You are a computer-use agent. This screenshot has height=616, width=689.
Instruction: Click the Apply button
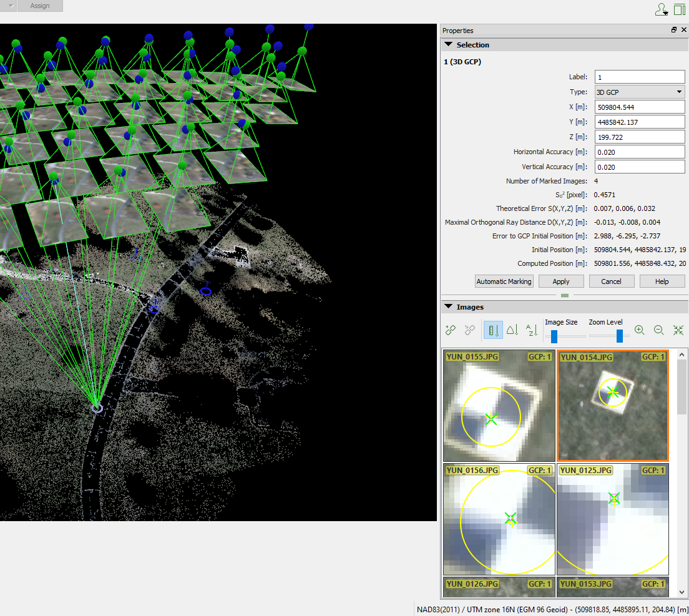click(561, 281)
